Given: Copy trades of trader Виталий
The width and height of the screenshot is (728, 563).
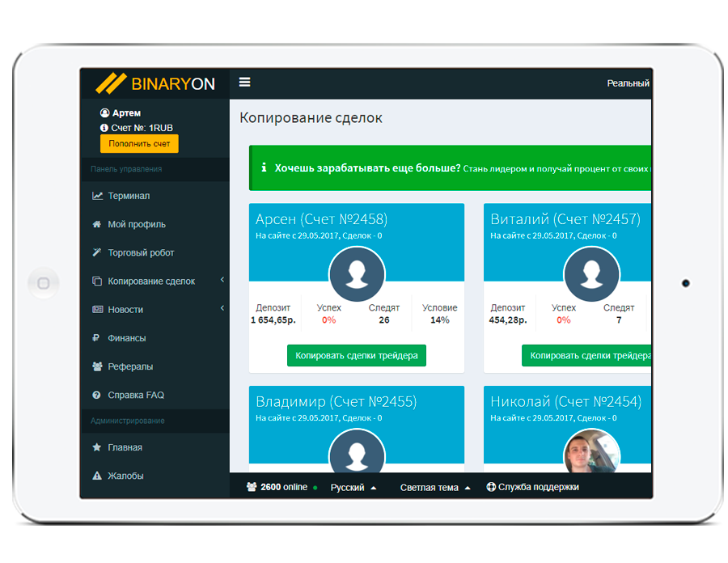Looking at the screenshot, I should [x=586, y=356].
